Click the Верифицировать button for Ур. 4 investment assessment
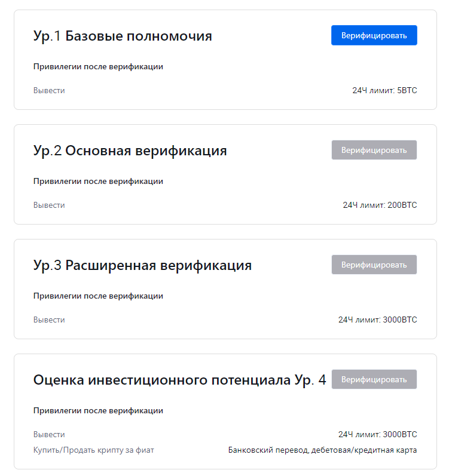The width and height of the screenshot is (452, 476). pos(374,379)
